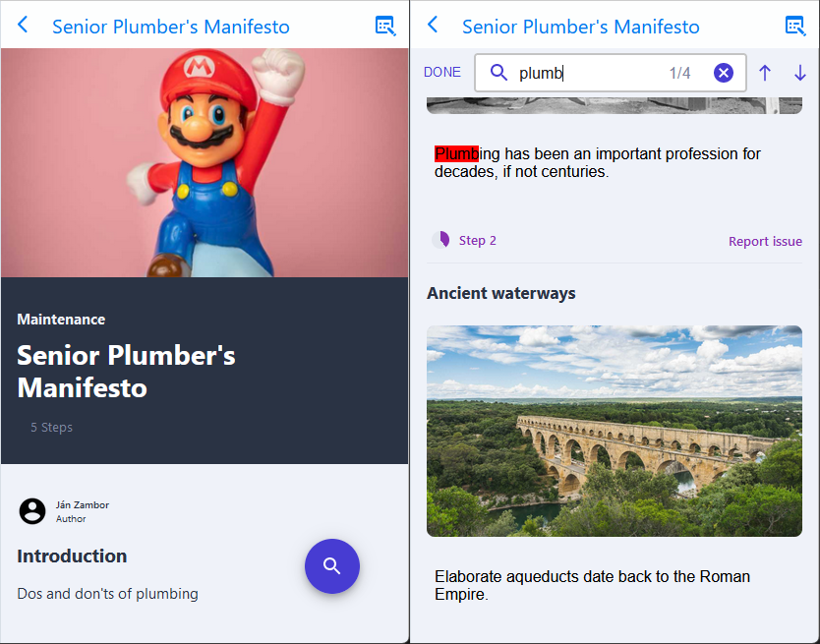Clear the search field with X icon
Screen dimensions: 820x644
pos(724,73)
